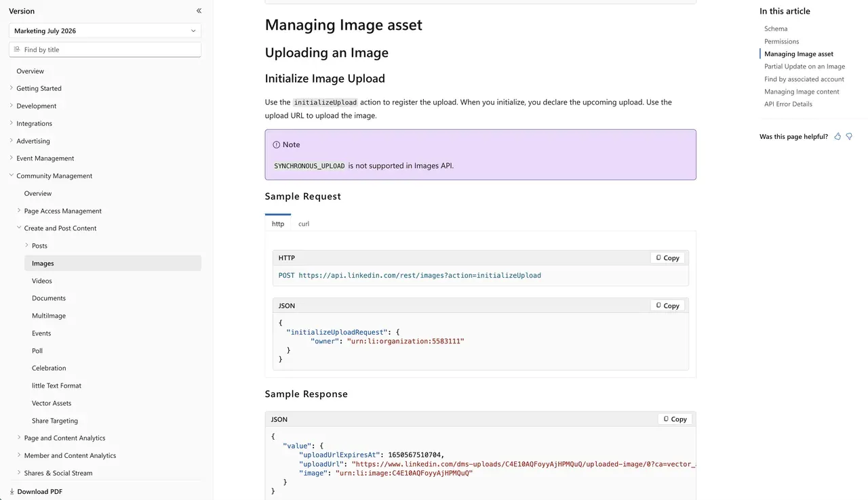Expand Page Access Management

[19, 211]
